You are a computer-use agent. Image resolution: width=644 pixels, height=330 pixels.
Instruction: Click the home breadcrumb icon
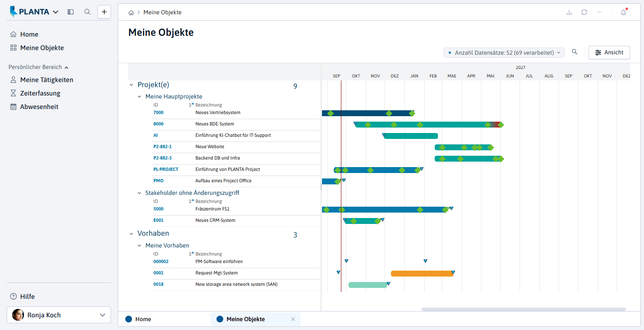coord(131,13)
